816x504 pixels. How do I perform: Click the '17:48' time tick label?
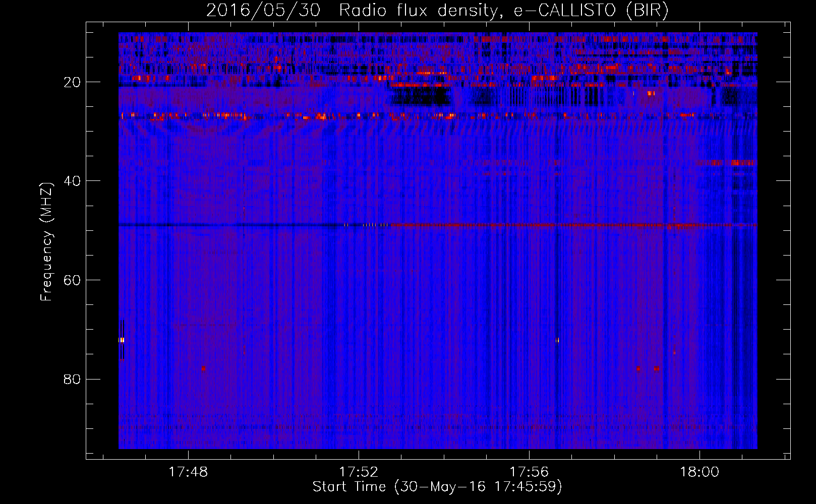188,472
